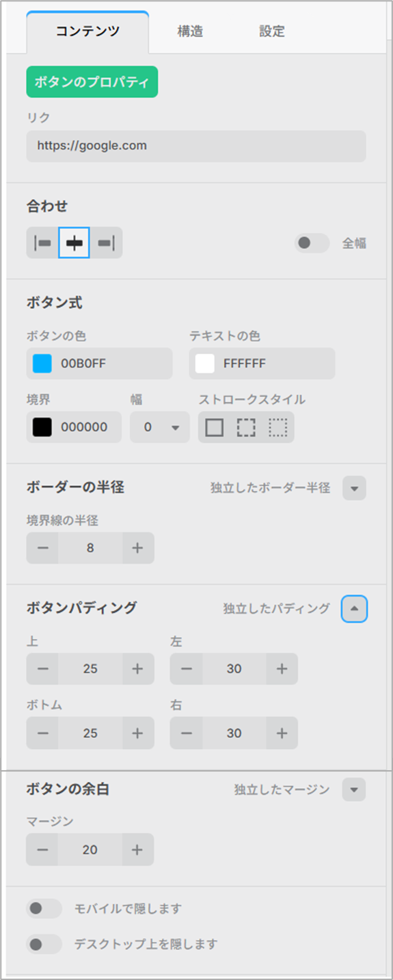Choose dotted stroke style icon

click(277, 427)
